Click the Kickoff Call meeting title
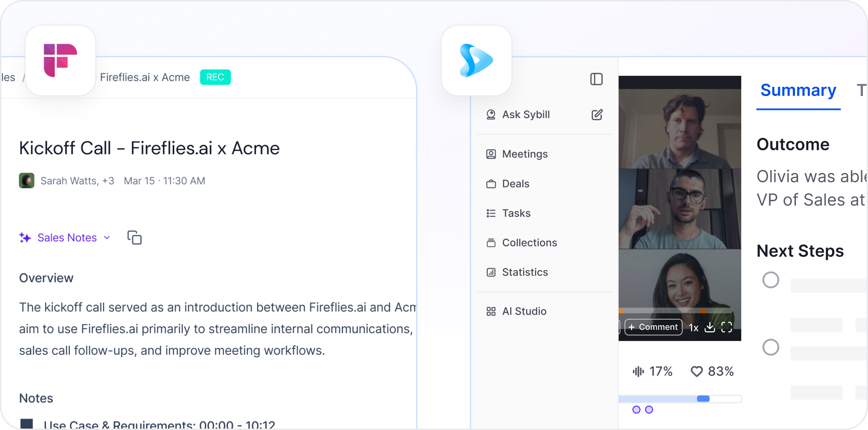The height and width of the screenshot is (430, 868). [x=149, y=148]
